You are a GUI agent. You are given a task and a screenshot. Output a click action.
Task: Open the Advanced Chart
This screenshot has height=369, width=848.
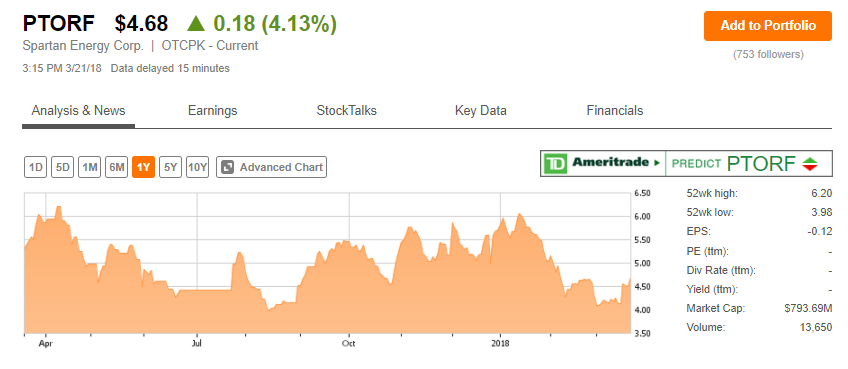(271, 167)
